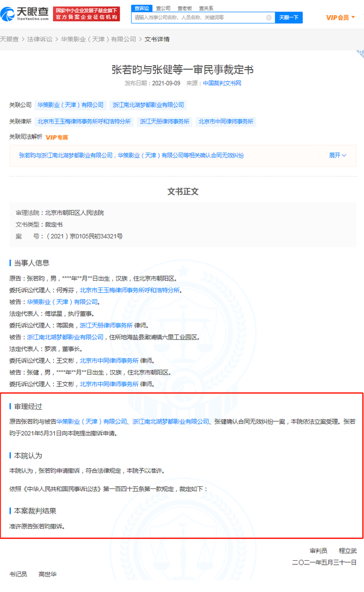This screenshot has width=364, height=592.
Task: Clear search field with the X icon
Action: pyautogui.click(x=268, y=17)
